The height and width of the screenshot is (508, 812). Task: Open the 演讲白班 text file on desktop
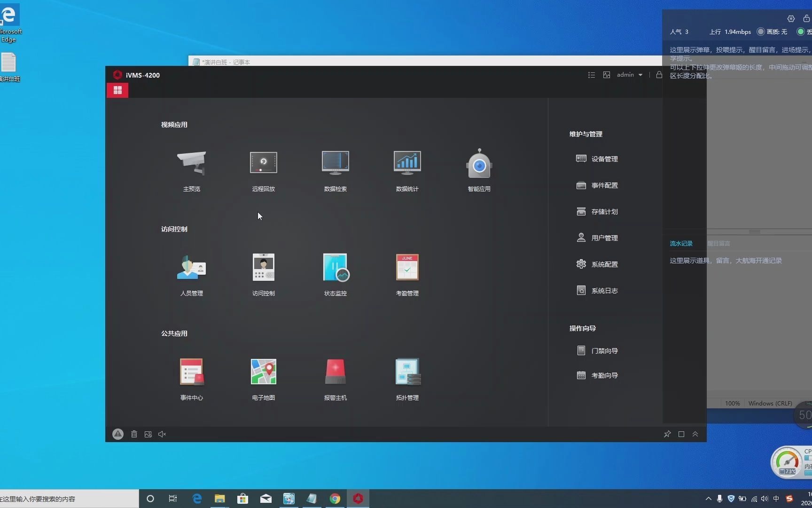9,67
